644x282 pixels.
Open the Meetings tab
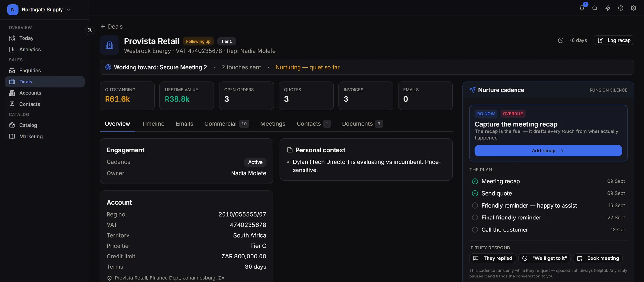tap(273, 124)
